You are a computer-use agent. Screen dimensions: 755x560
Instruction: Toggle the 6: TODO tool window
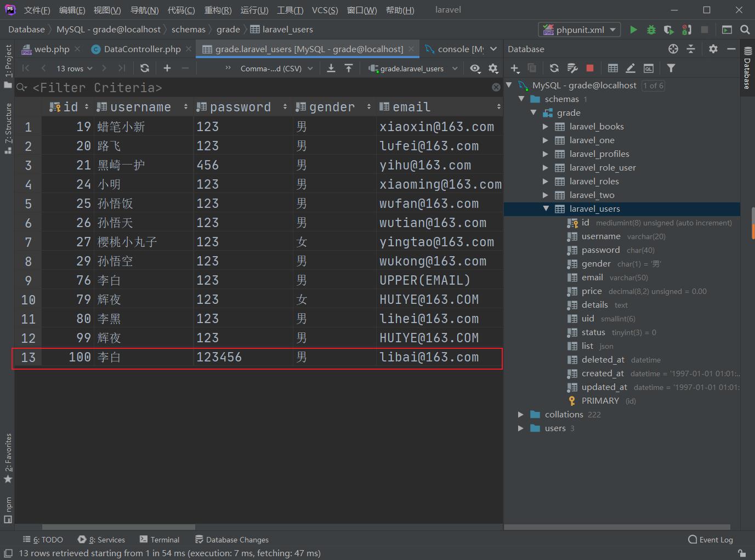pos(43,540)
